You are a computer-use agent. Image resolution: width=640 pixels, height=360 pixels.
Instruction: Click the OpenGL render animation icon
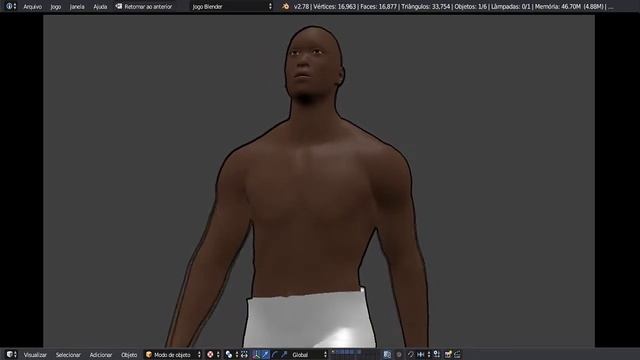pos(457,355)
